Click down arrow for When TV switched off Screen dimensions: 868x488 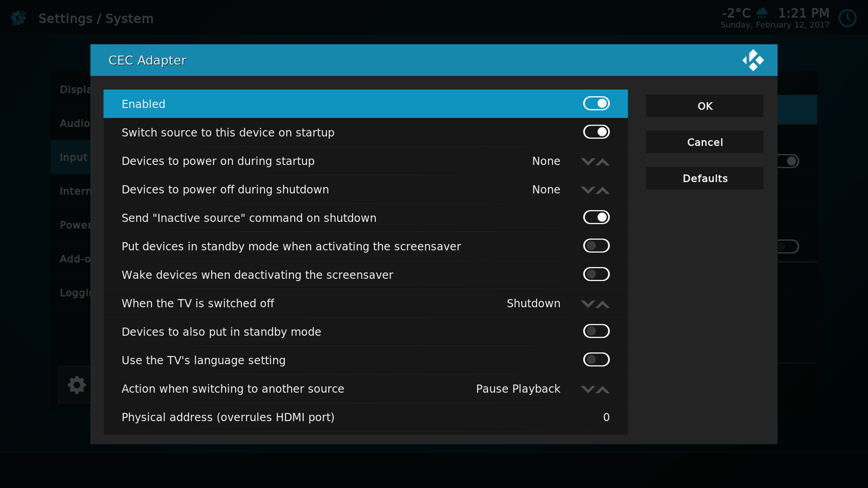[x=587, y=304]
